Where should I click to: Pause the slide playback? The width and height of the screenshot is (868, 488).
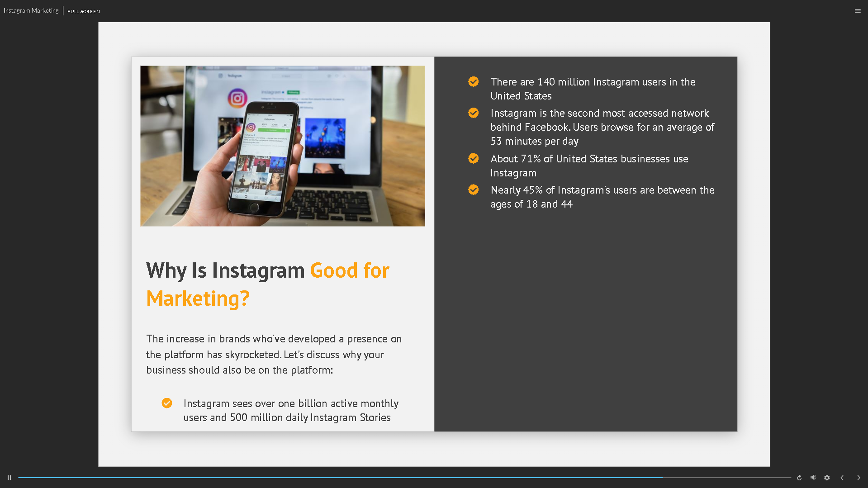tap(9, 477)
